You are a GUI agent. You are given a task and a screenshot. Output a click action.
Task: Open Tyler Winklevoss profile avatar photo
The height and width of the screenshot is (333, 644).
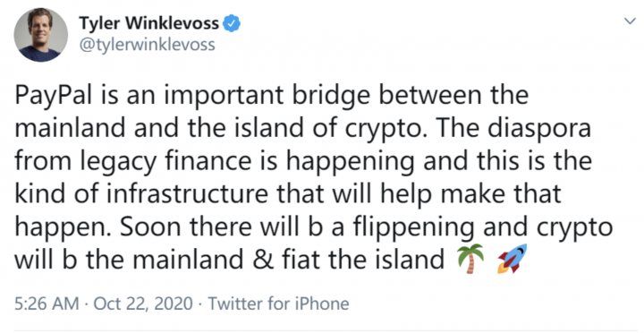click(40, 35)
